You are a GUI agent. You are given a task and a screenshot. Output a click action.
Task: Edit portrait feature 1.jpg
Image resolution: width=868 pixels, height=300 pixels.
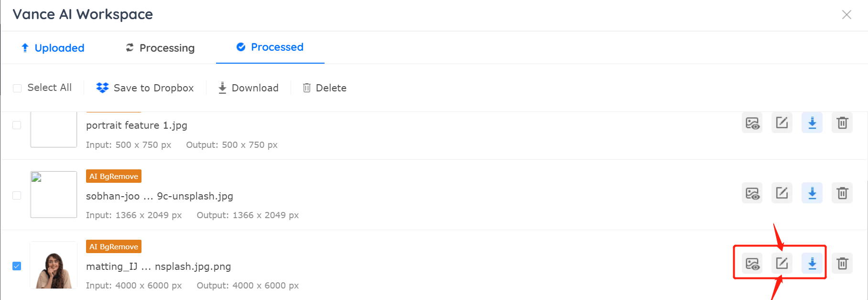[x=782, y=122]
